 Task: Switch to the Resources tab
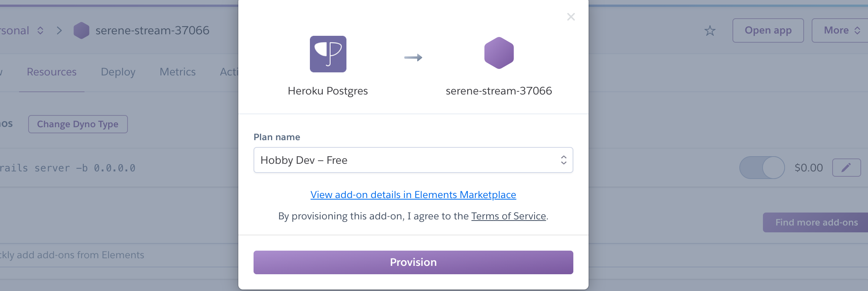52,72
